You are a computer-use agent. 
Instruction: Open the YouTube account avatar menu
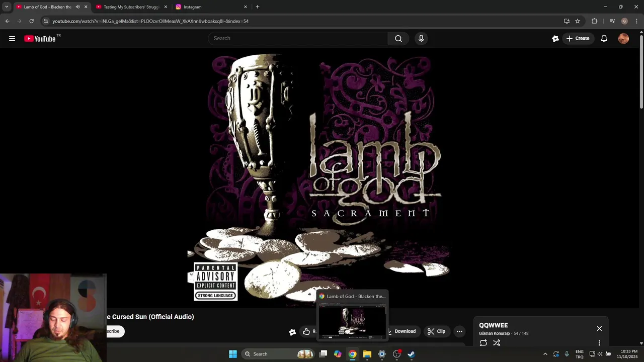coord(623,38)
